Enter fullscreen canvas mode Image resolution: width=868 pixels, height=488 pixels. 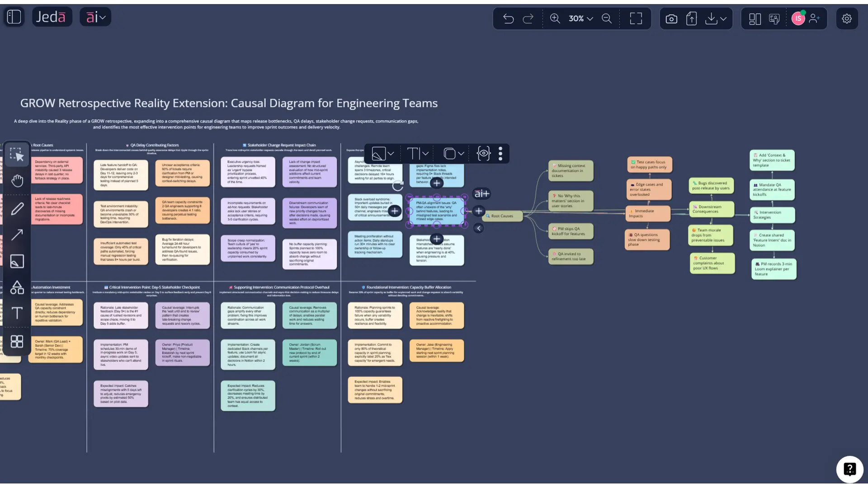[636, 19]
